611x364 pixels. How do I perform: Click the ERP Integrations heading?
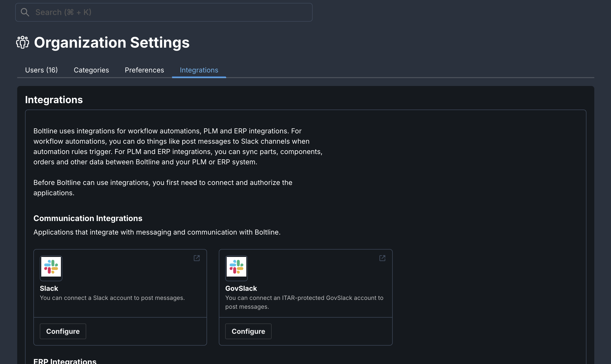[65, 361]
